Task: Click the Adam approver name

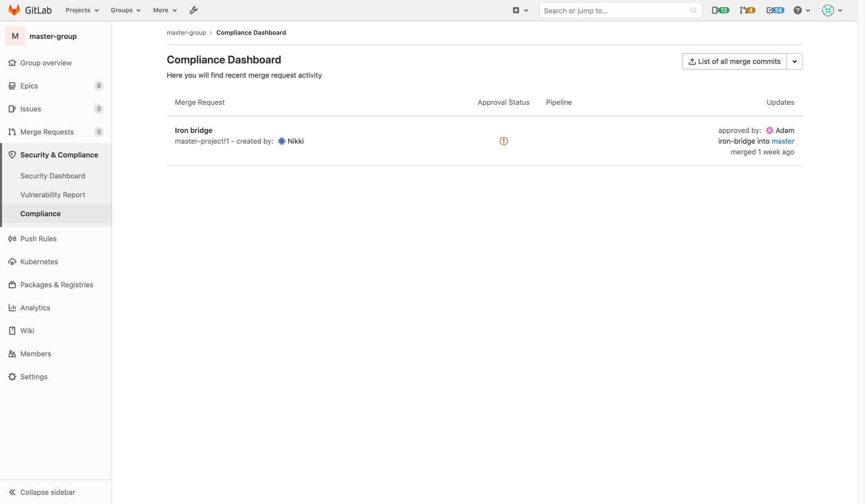Action: click(x=785, y=130)
